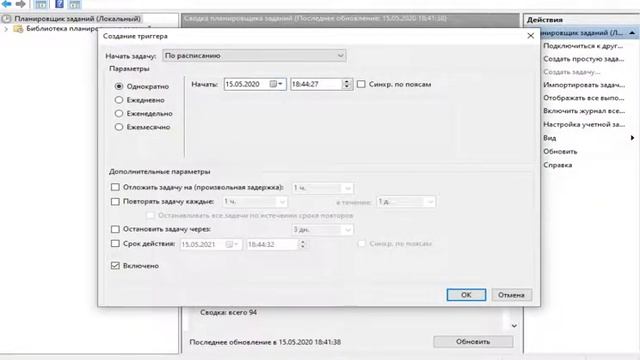Close the Создание триггера dialog
Viewport: 640px width, 360px height.
click(531, 36)
